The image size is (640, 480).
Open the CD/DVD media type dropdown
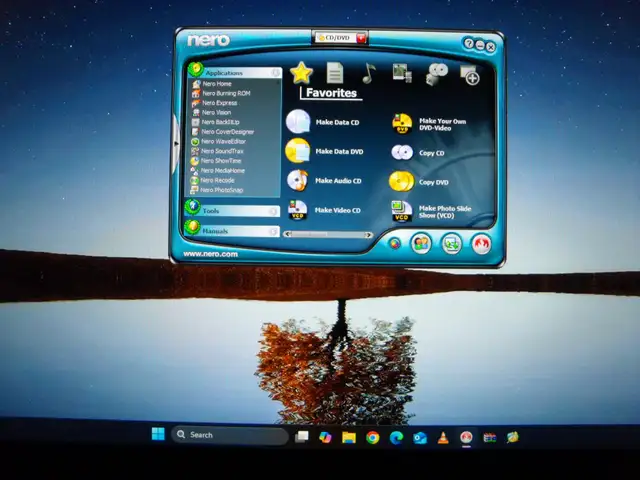coord(362,38)
